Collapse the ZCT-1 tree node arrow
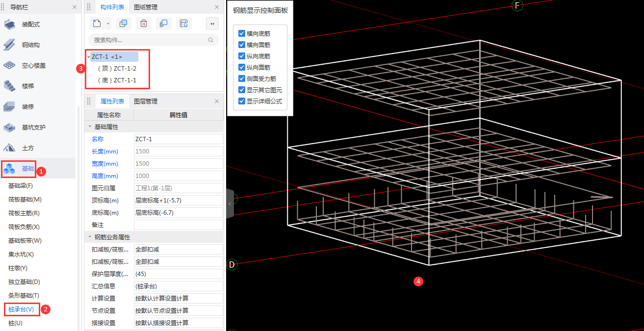Viewport: 644px width, 331px height. pyautogui.click(x=88, y=57)
